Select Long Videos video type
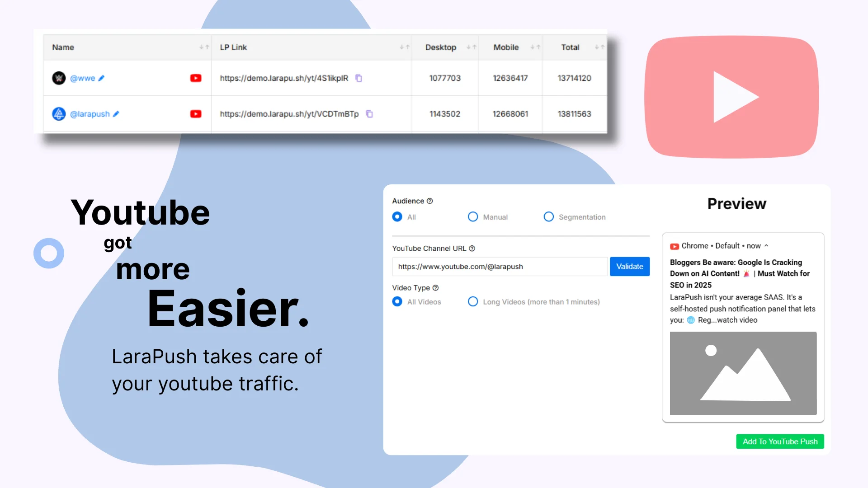This screenshot has height=488, width=868. coord(473,301)
